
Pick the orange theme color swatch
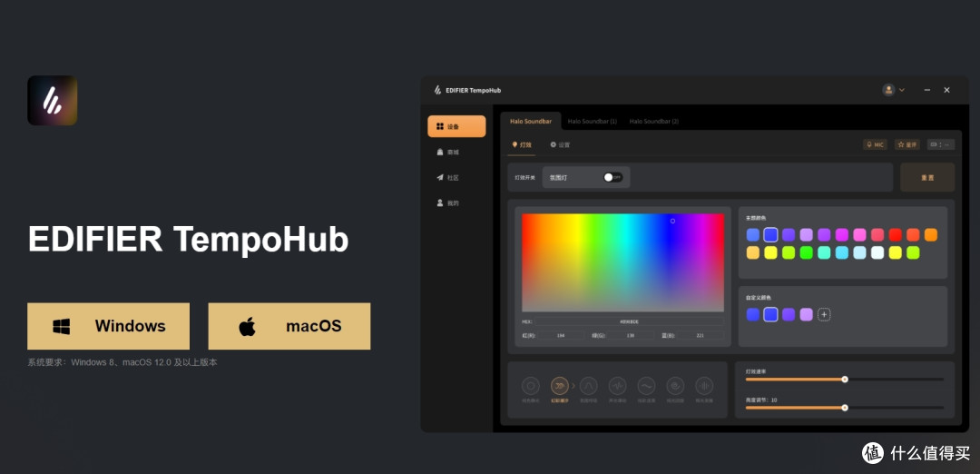point(931,235)
